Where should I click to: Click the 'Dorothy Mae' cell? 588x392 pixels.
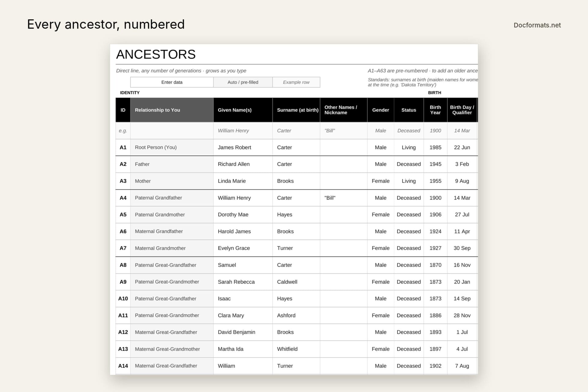243,215
